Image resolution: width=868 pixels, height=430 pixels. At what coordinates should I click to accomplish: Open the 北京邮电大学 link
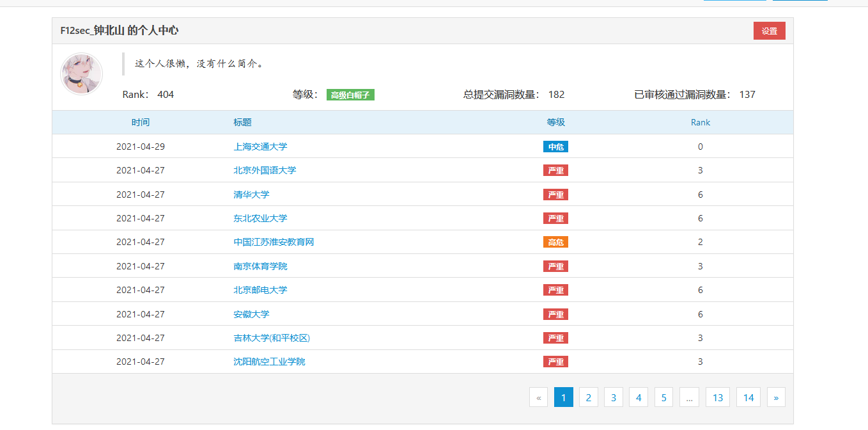click(x=260, y=290)
